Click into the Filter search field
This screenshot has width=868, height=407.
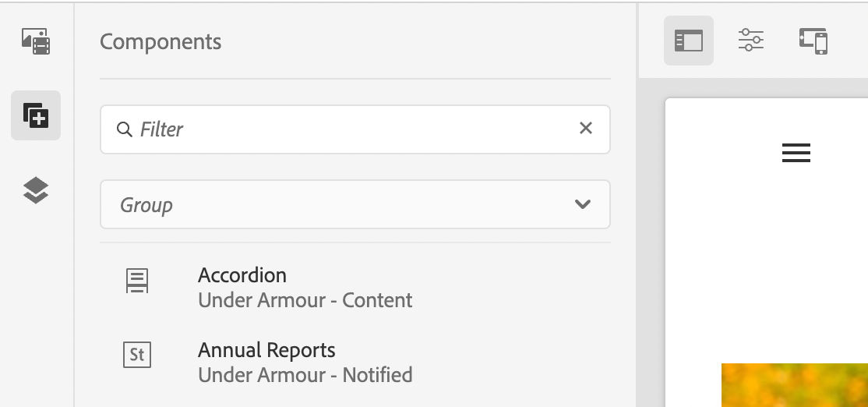pyautogui.click(x=351, y=129)
